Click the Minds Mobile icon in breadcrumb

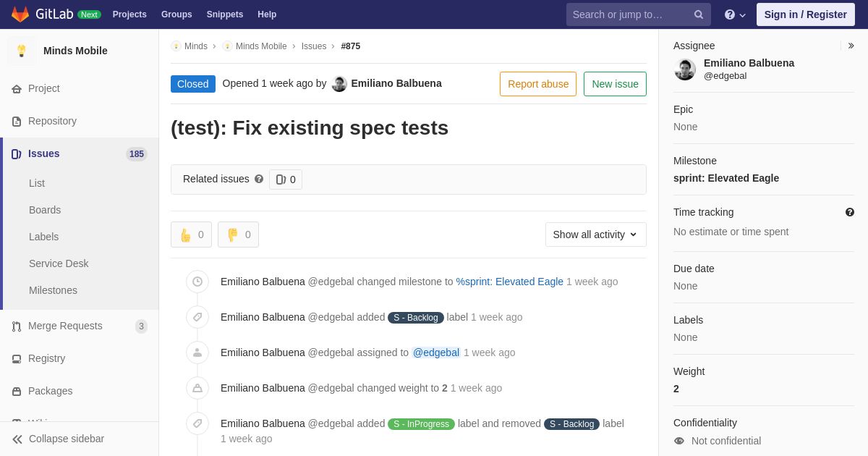point(227,46)
